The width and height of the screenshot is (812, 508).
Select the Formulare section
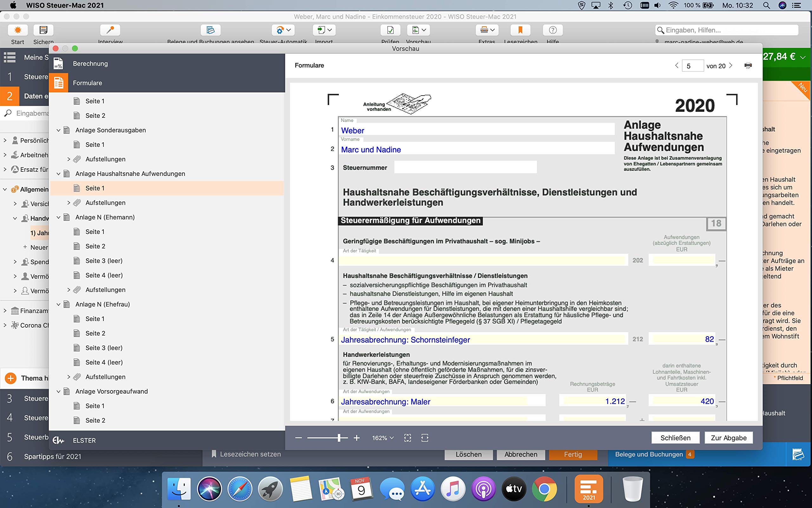pos(167,83)
